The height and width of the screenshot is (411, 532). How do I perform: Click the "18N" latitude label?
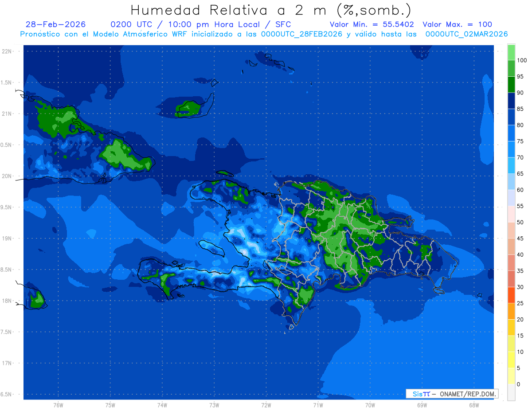pyautogui.click(x=6, y=301)
